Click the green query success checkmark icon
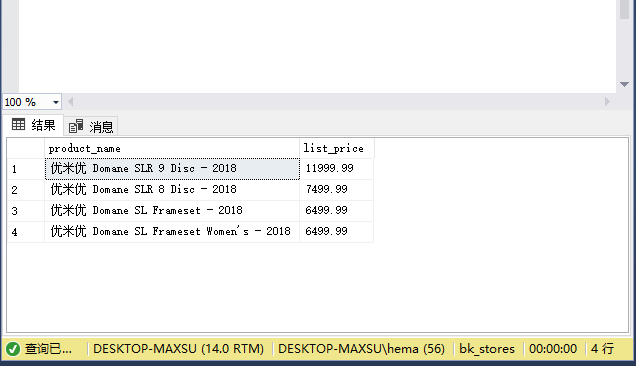Viewport: 636px width, 366px height. click(x=13, y=349)
